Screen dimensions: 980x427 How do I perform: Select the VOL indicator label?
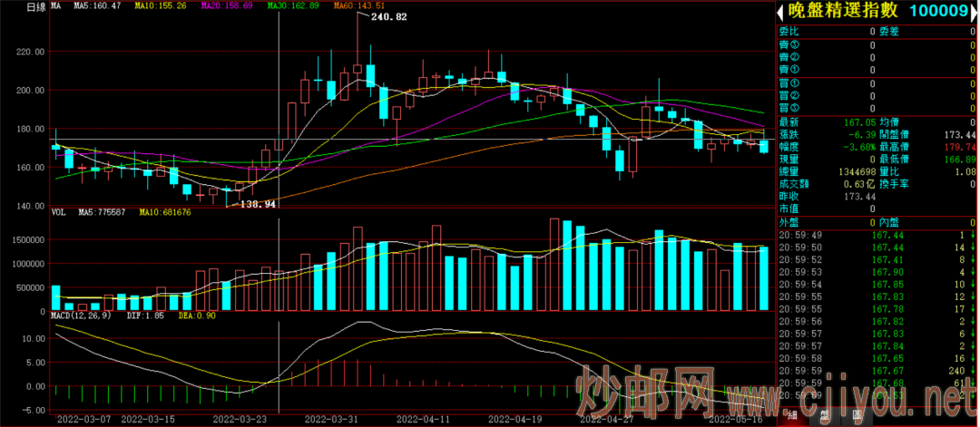[x=58, y=213]
